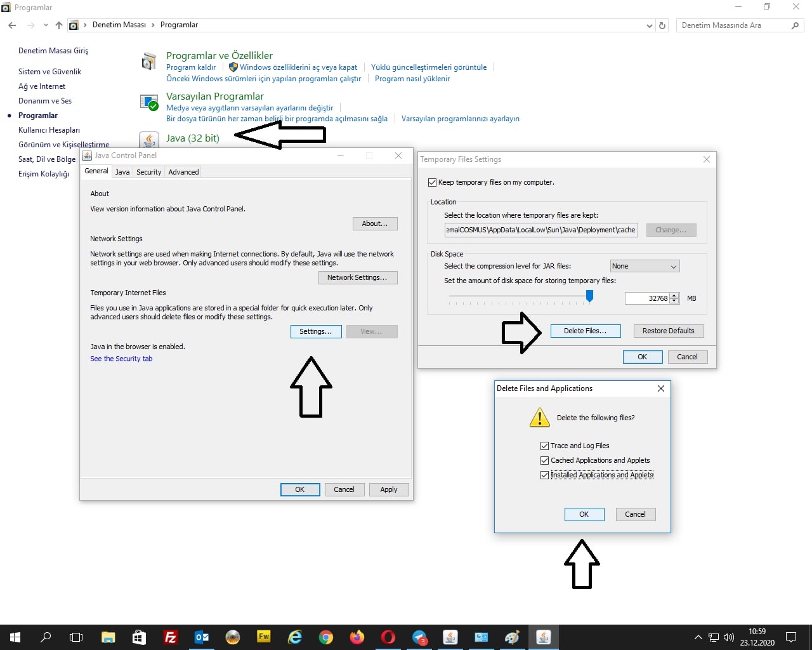This screenshot has height=650, width=812.
Task: Open Microsoft Store from taskbar
Action: (139, 637)
